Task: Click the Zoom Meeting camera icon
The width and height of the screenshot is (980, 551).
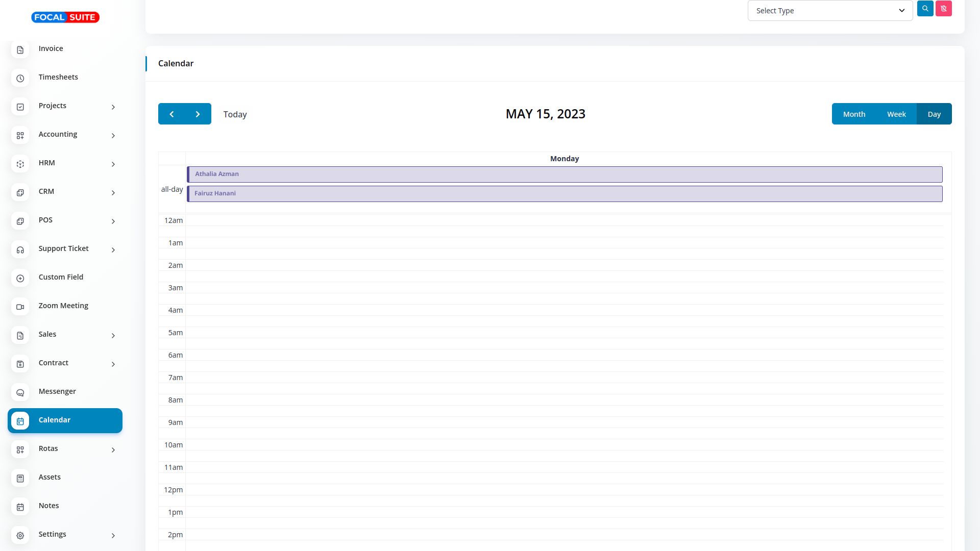Action: click(20, 307)
